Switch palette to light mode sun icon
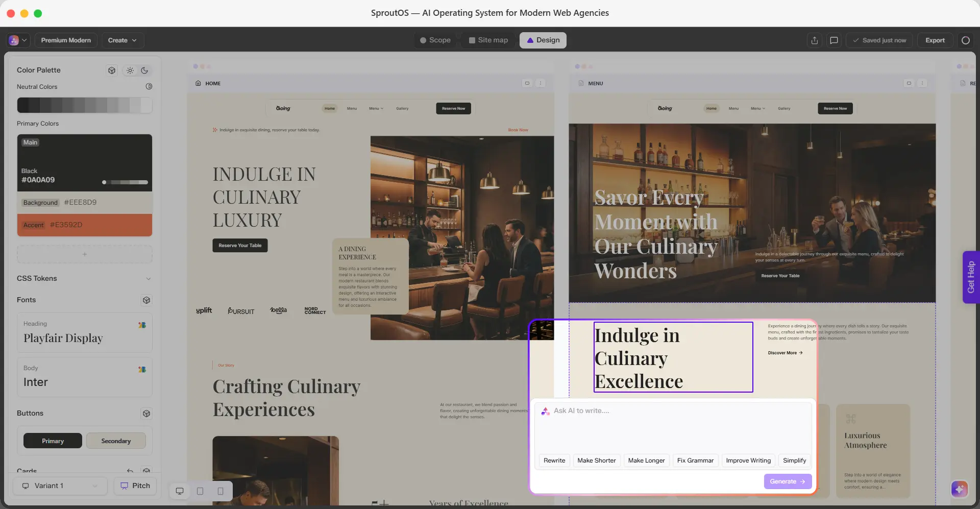The width and height of the screenshot is (980, 509). click(x=130, y=70)
